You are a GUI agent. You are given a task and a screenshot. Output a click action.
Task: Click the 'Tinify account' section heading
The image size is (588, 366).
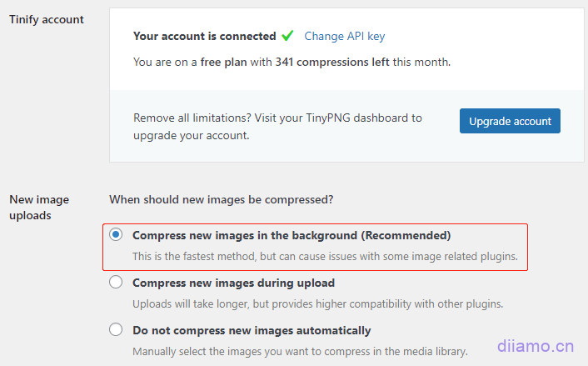[47, 19]
